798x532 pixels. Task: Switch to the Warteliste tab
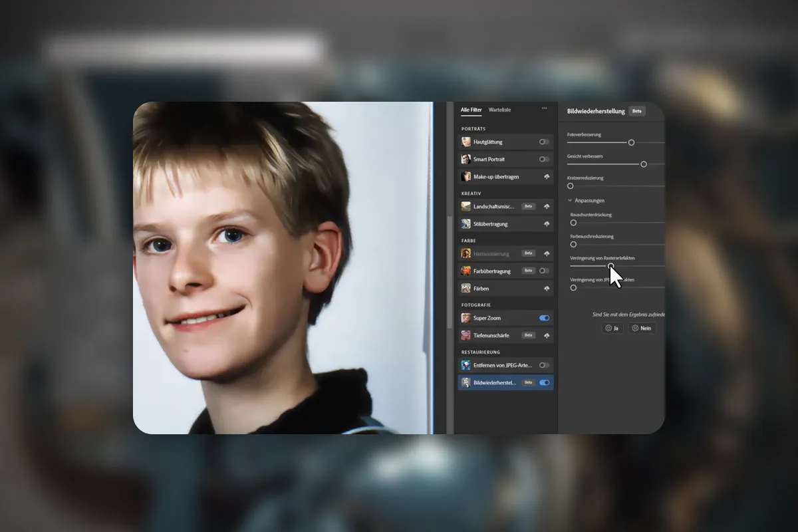500,110
